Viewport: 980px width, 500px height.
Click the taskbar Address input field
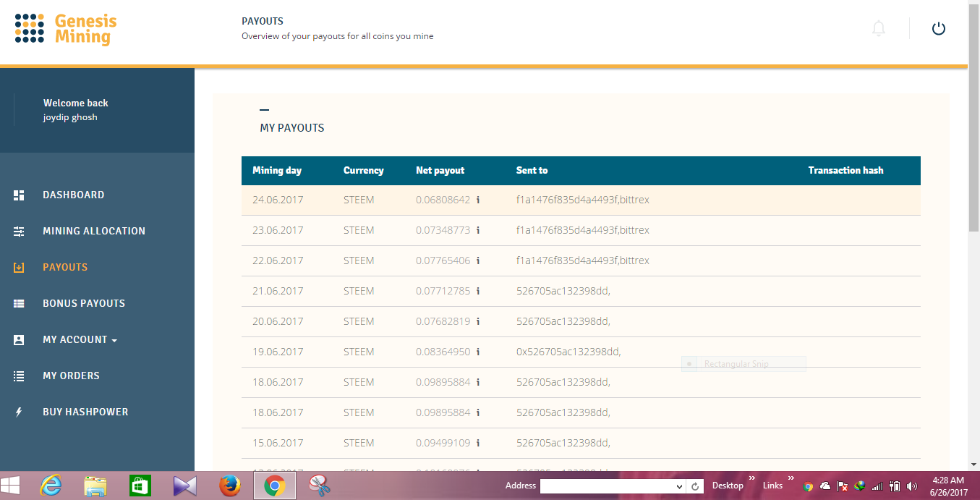pyautogui.click(x=607, y=487)
